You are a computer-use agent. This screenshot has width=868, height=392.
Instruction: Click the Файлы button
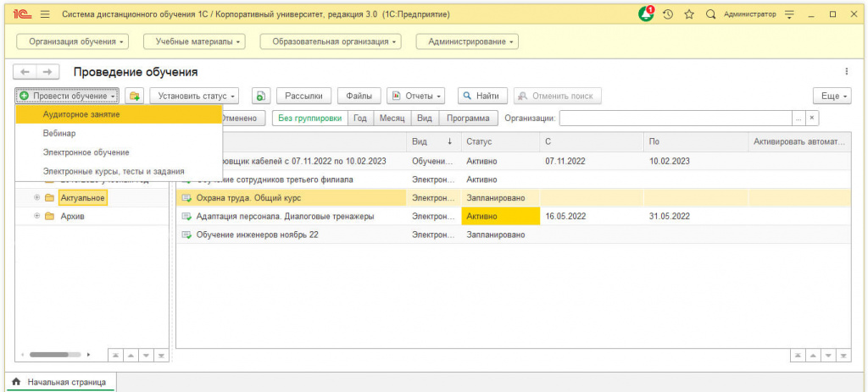(x=359, y=97)
